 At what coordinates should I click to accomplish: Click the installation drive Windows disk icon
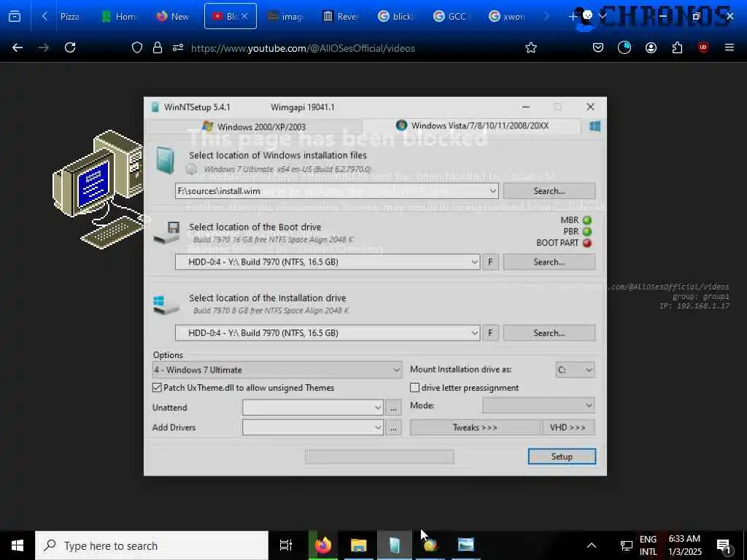166,305
